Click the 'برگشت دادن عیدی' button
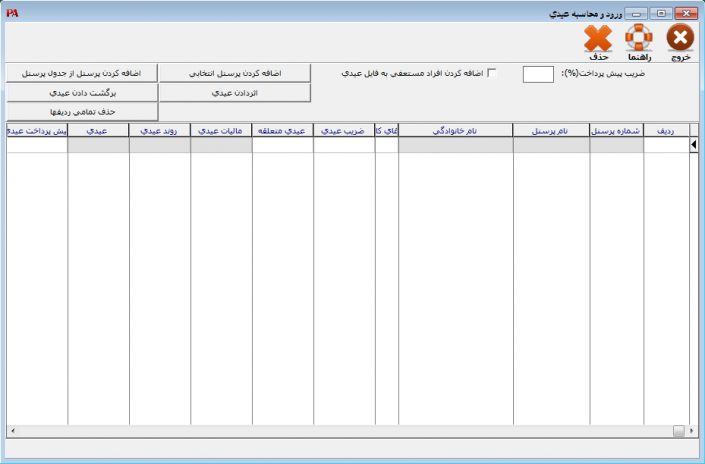Image resolution: width=705 pixels, height=464 pixels. (x=80, y=92)
